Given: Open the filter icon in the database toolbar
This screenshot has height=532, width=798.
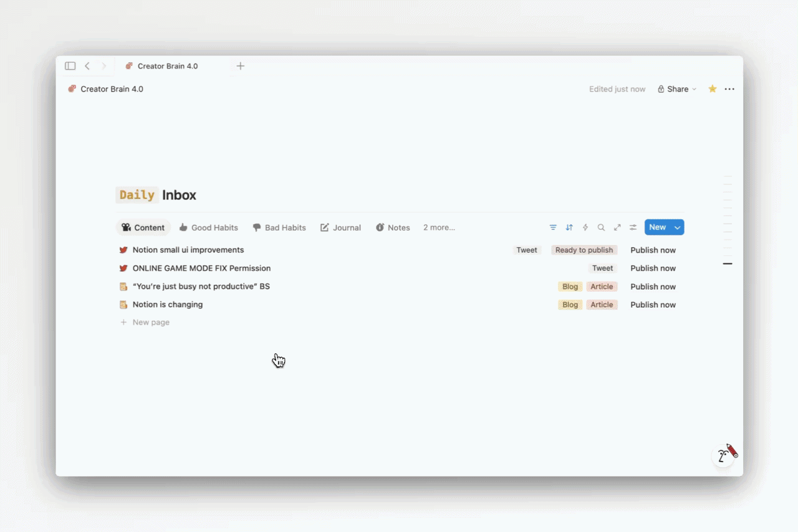Looking at the screenshot, I should (x=553, y=227).
